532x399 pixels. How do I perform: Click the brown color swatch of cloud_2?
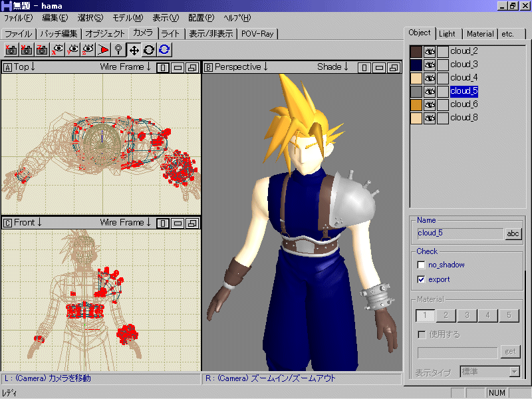point(416,52)
